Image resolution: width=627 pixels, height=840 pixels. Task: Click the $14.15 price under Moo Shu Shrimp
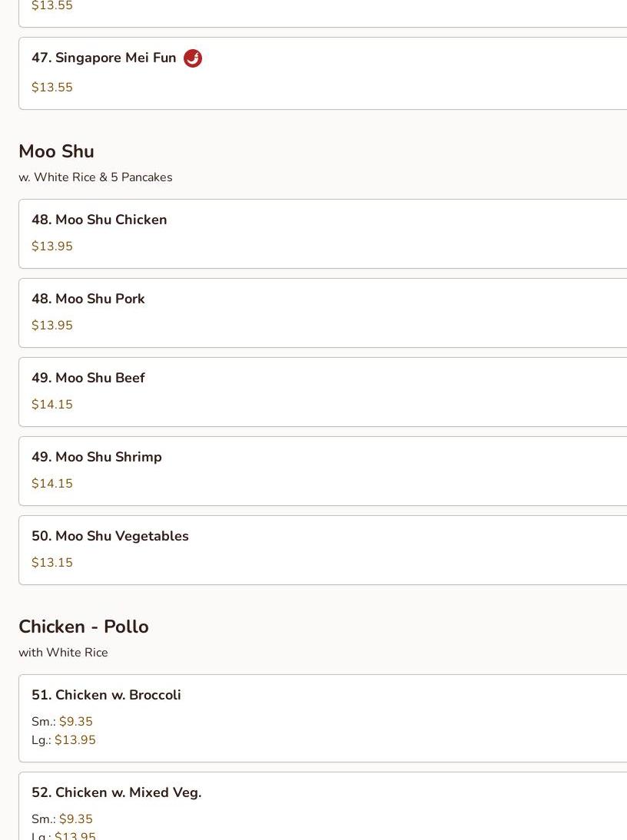point(52,484)
